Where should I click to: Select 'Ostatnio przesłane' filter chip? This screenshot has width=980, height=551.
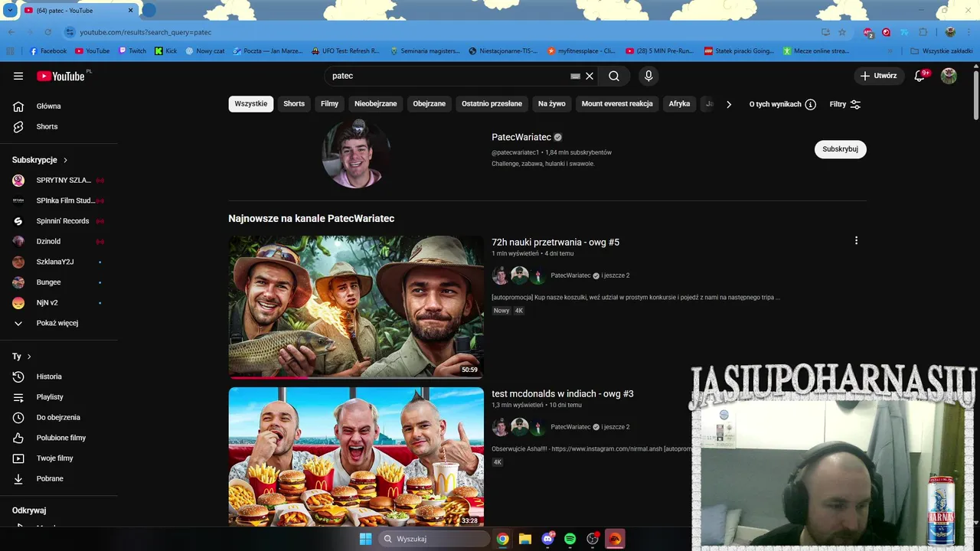point(492,104)
